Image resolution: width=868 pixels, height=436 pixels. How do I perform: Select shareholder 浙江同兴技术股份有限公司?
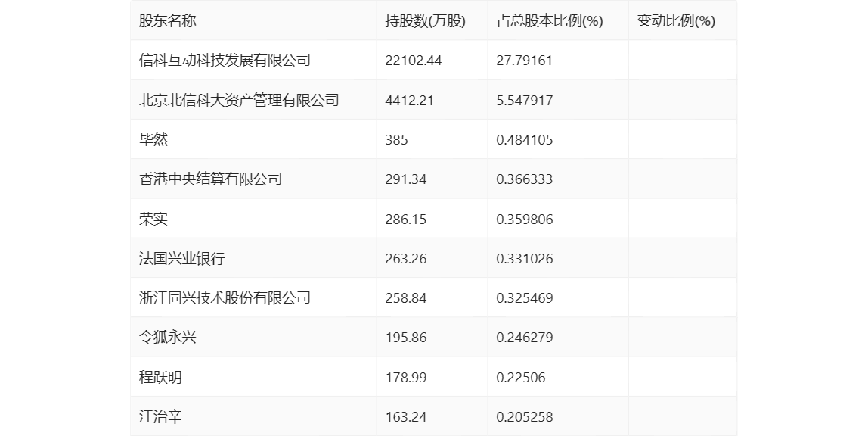click(225, 297)
